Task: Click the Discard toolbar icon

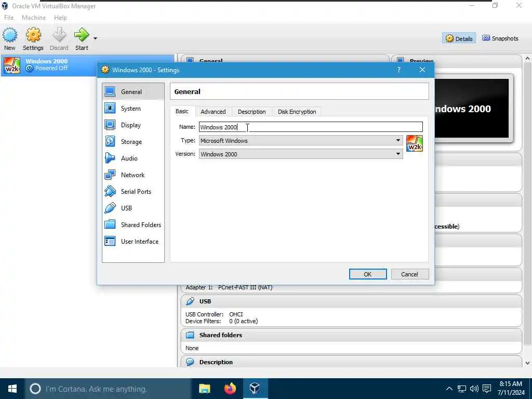Action: coord(59,35)
